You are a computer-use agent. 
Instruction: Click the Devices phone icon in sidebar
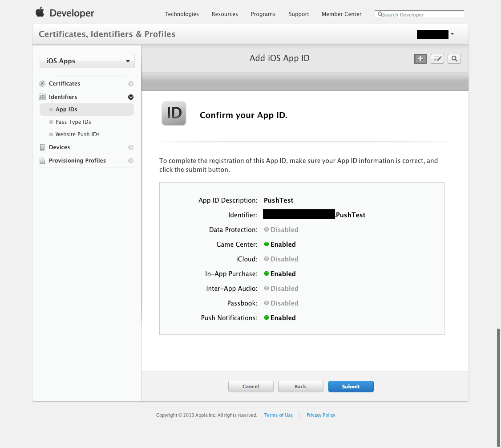(x=42, y=147)
